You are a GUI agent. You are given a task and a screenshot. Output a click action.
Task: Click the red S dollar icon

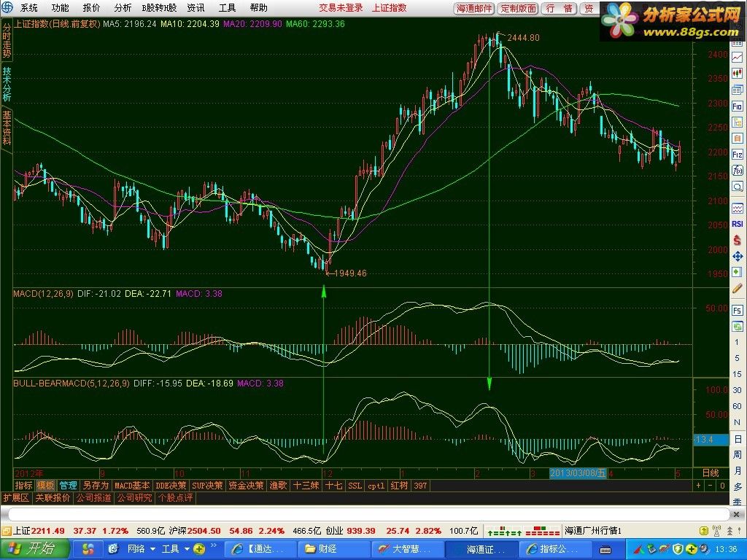(737, 240)
